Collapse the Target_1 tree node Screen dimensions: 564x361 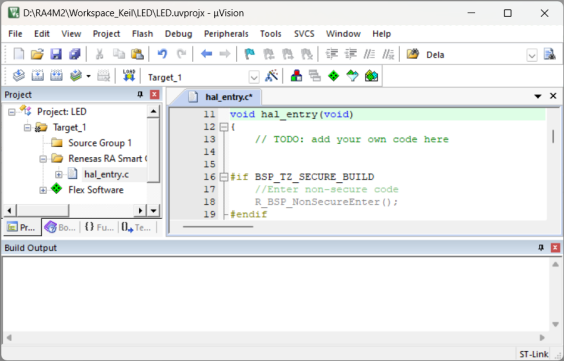click(x=27, y=128)
